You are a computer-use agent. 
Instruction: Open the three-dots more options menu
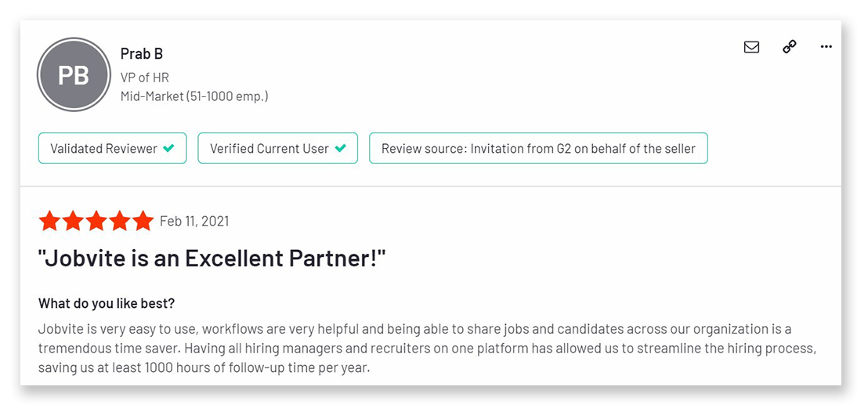point(826,47)
